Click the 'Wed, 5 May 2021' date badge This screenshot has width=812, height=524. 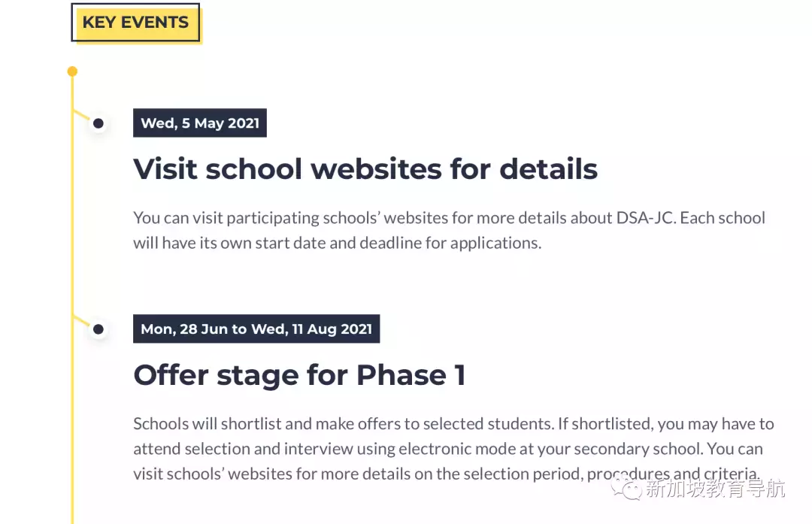click(200, 123)
